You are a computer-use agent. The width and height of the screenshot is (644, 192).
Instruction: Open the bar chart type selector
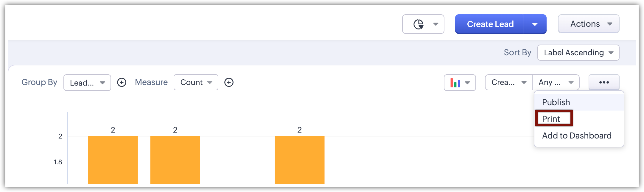coord(460,83)
